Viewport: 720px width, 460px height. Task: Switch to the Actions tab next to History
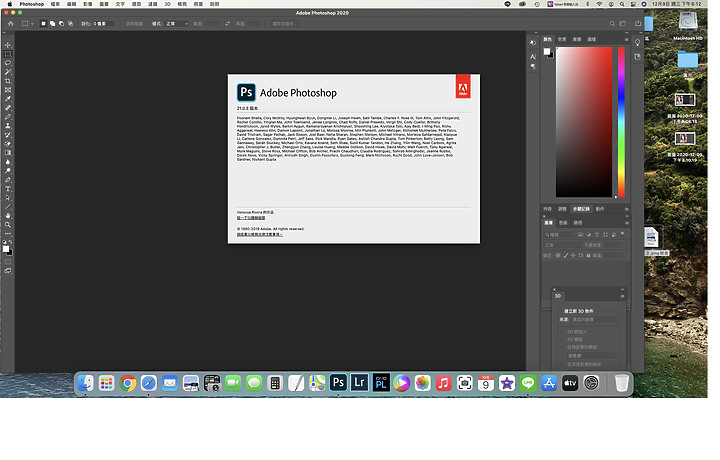pos(600,209)
